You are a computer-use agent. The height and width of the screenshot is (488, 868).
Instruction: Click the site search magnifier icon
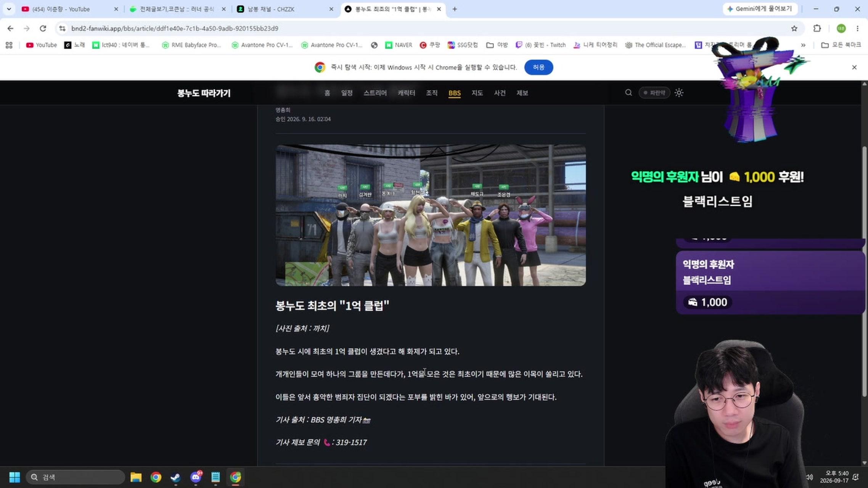628,93
